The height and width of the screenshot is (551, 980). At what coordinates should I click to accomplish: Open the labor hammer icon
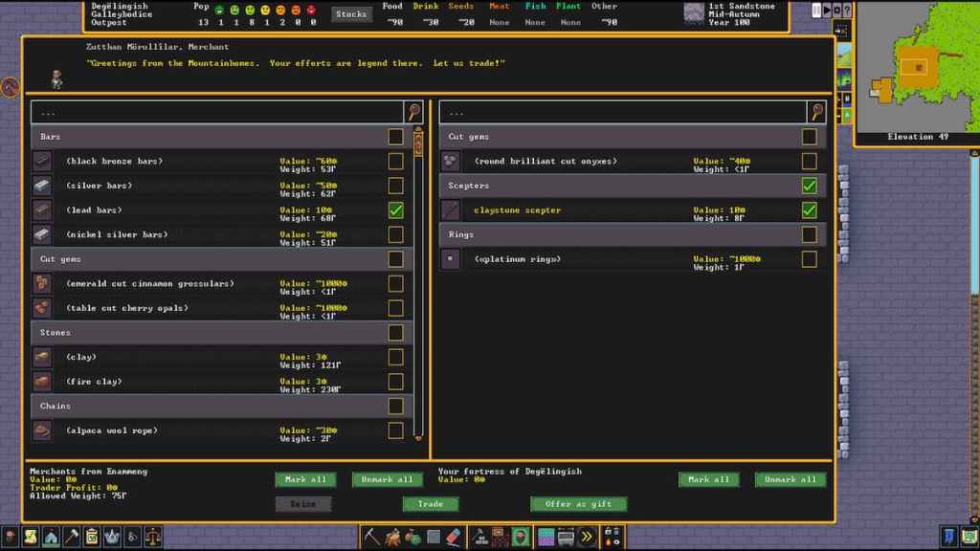pyautogui.click(x=71, y=537)
